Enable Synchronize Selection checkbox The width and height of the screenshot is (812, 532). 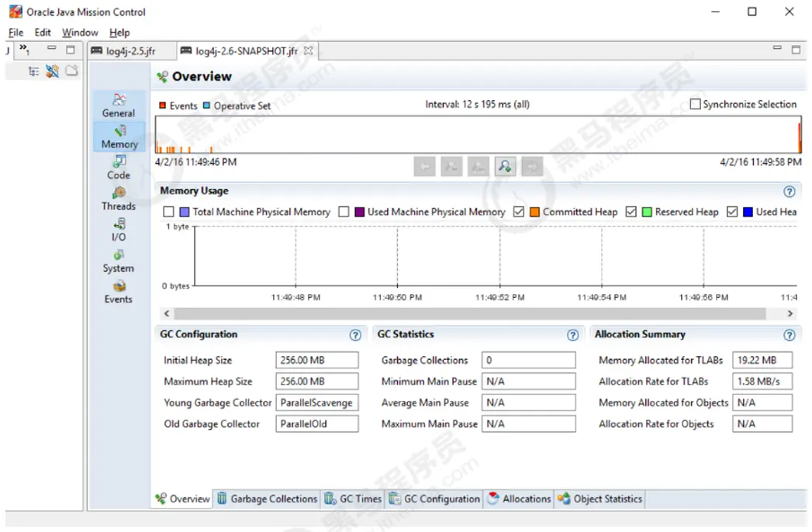(696, 104)
